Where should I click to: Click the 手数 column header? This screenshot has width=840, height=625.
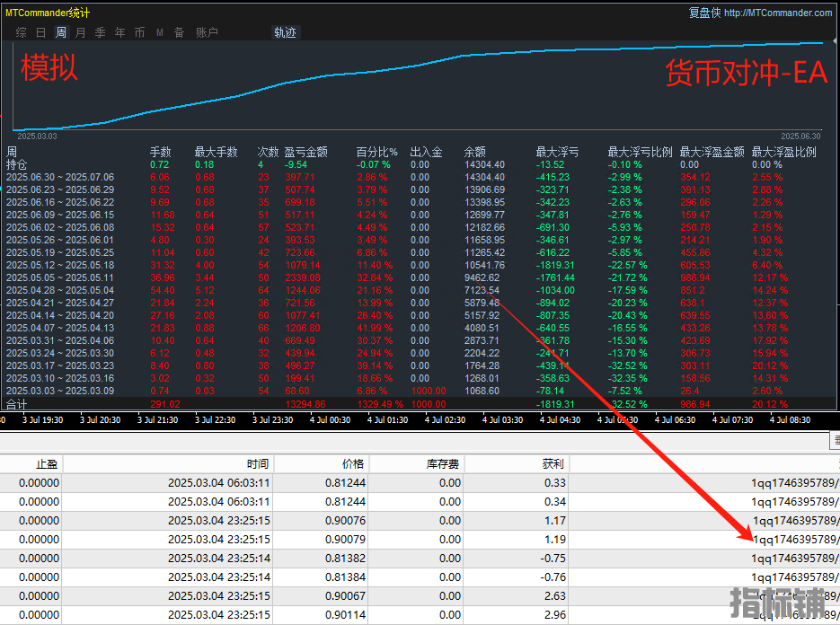pyautogui.click(x=160, y=152)
